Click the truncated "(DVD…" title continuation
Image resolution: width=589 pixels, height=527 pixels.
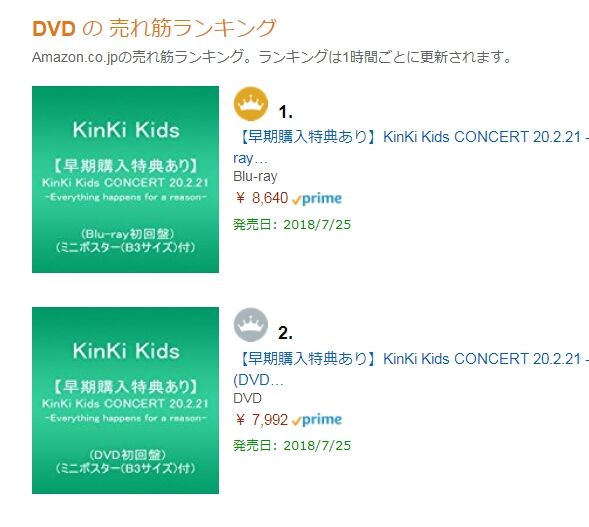(x=258, y=380)
